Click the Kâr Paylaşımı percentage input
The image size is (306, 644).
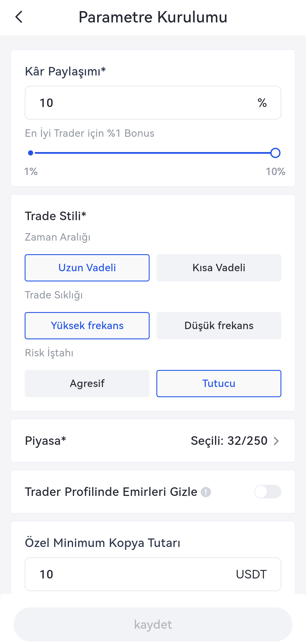(142, 103)
